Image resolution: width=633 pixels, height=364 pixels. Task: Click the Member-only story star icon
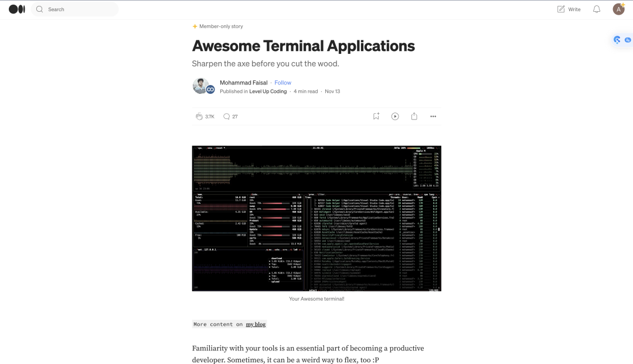coord(195,26)
